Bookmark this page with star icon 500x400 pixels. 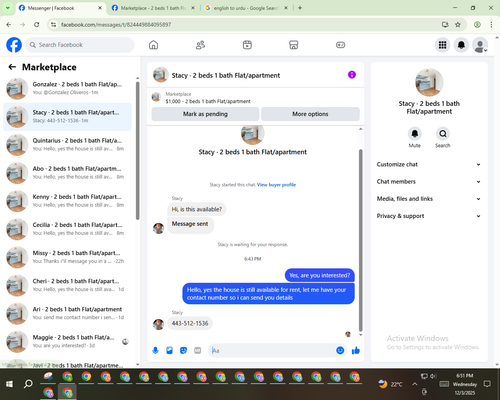click(458, 24)
